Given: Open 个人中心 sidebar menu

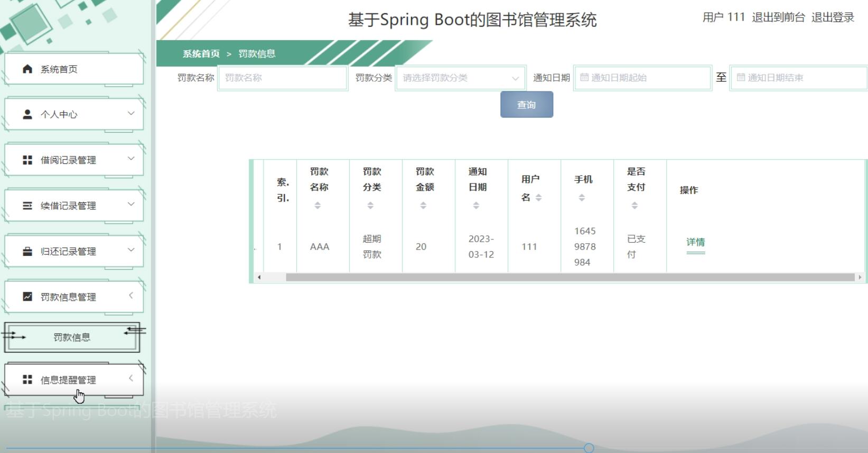Looking at the screenshot, I should click(x=74, y=115).
